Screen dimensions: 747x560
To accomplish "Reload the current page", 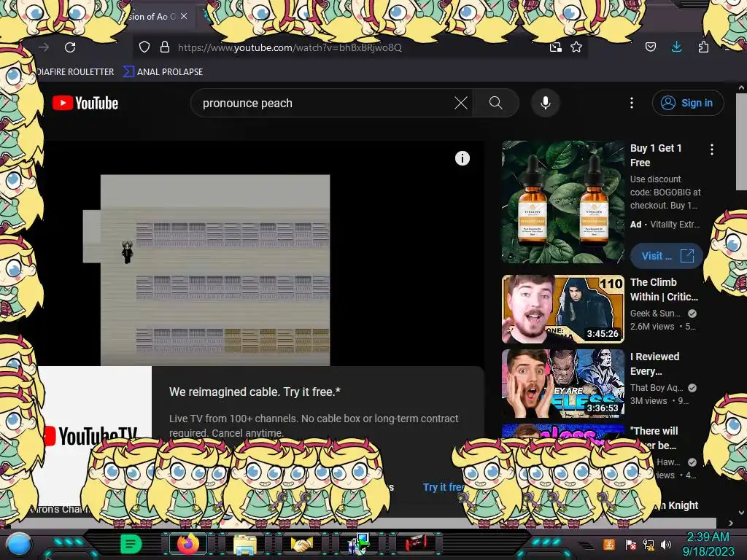I will pos(70,47).
